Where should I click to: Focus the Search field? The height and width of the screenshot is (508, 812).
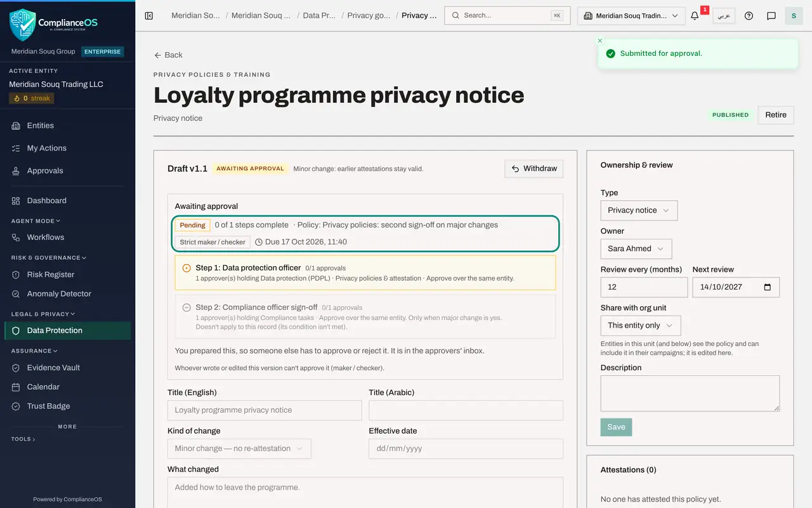pos(507,16)
